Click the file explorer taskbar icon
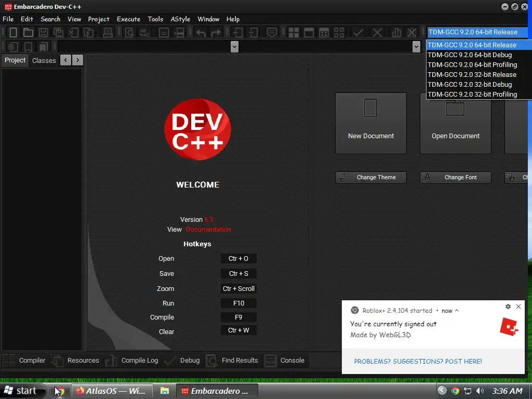Image resolution: width=532 pixels, height=399 pixels. tap(165, 391)
